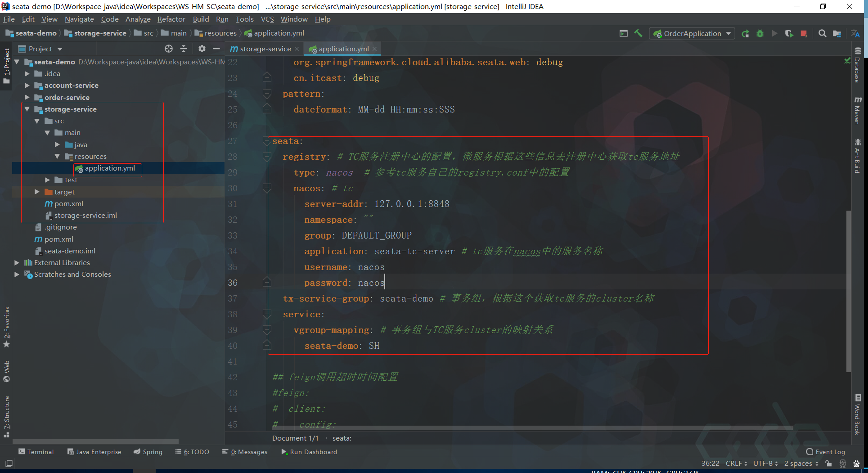Run with coverage using the shield icon

(x=789, y=33)
